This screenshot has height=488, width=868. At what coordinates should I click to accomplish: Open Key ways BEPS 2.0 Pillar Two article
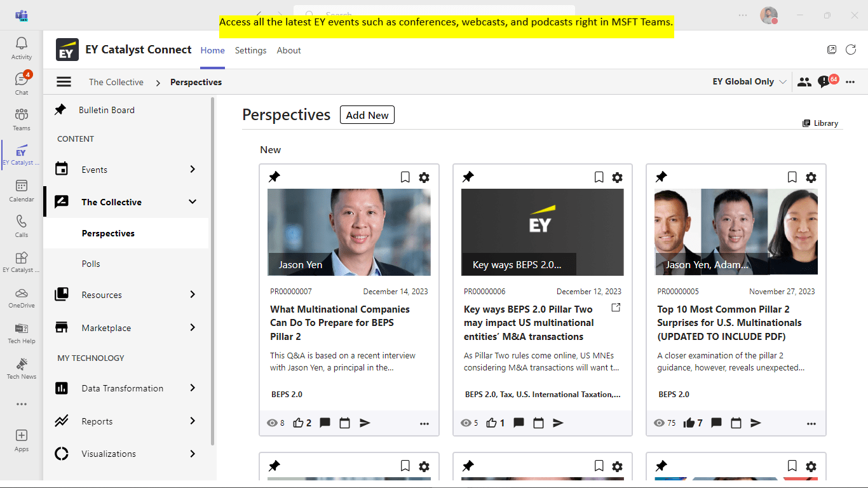(x=528, y=323)
